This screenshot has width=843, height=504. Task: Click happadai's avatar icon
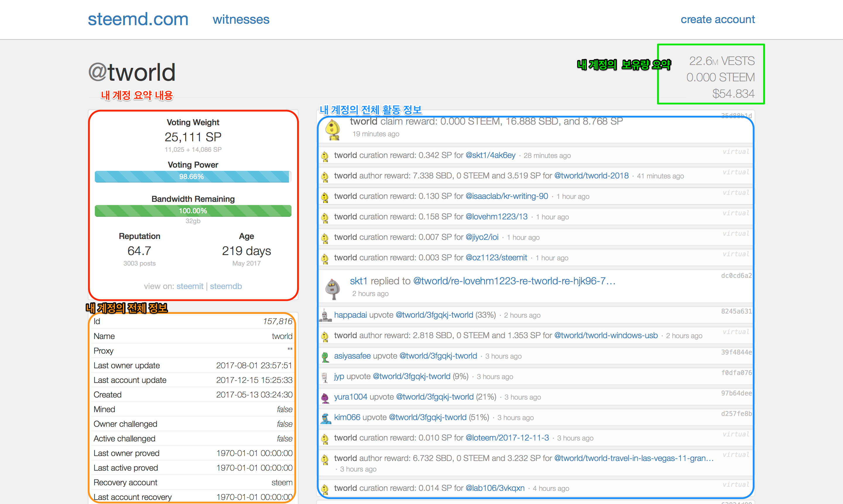coord(325,316)
